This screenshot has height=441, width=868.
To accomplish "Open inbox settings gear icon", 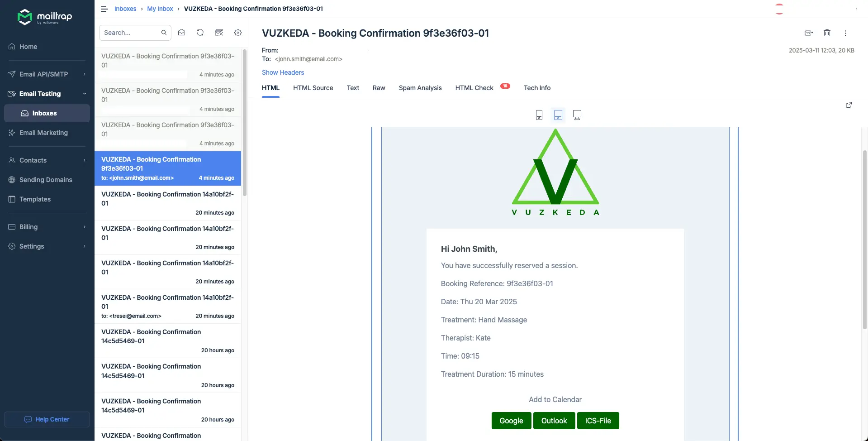I will (238, 33).
